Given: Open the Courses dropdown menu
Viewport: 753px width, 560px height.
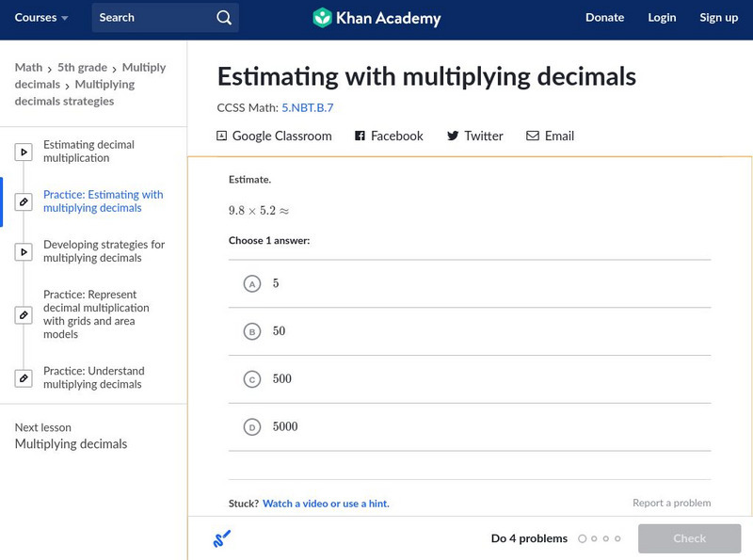Looking at the screenshot, I should 41,18.
